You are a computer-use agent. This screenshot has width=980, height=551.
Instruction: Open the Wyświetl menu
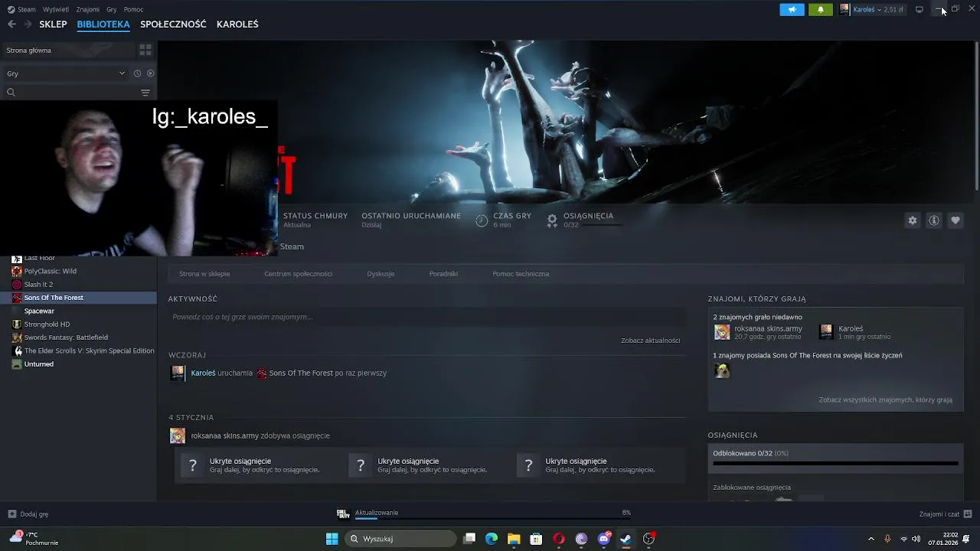click(x=56, y=9)
